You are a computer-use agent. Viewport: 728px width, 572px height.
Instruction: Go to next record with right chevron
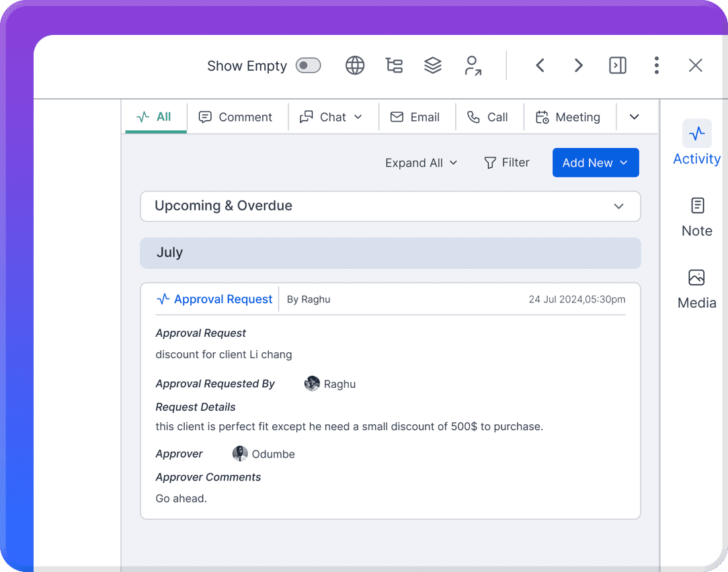tap(579, 65)
